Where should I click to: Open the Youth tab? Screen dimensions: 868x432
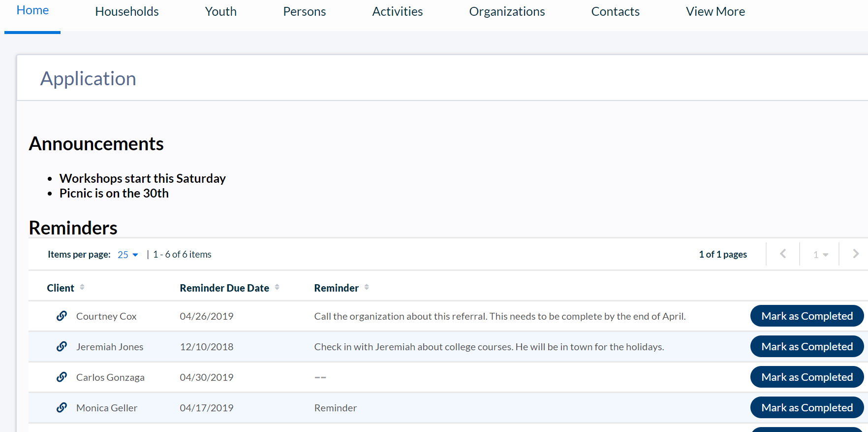pyautogui.click(x=221, y=11)
